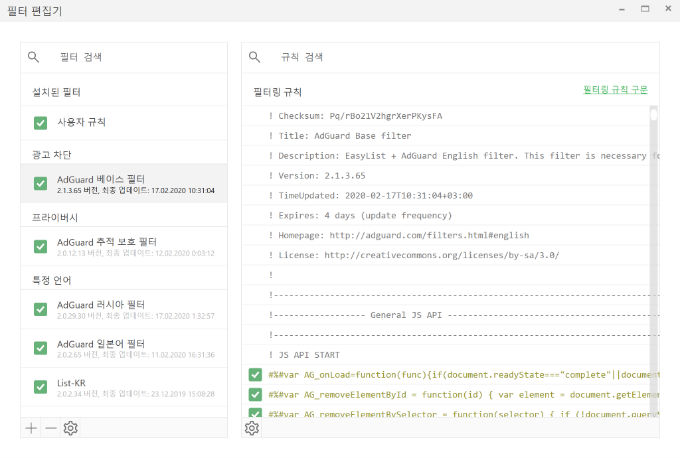This screenshot has height=458, width=680.
Task: Open filter list settings gear
Action: tap(70, 429)
